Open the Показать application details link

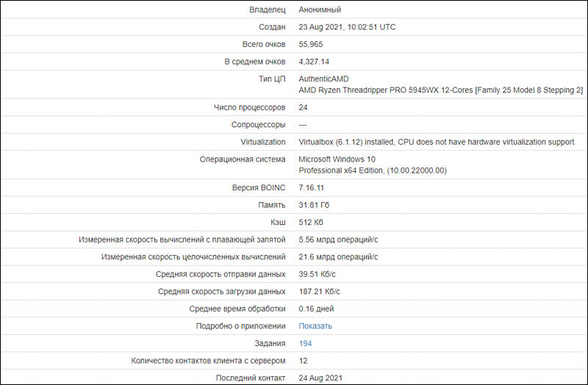click(x=315, y=326)
